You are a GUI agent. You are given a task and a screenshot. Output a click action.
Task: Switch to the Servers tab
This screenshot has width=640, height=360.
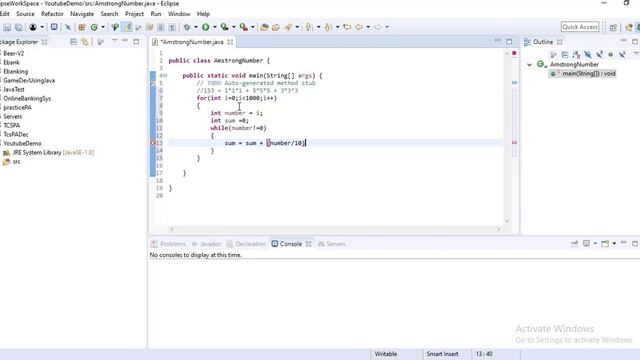coord(332,244)
